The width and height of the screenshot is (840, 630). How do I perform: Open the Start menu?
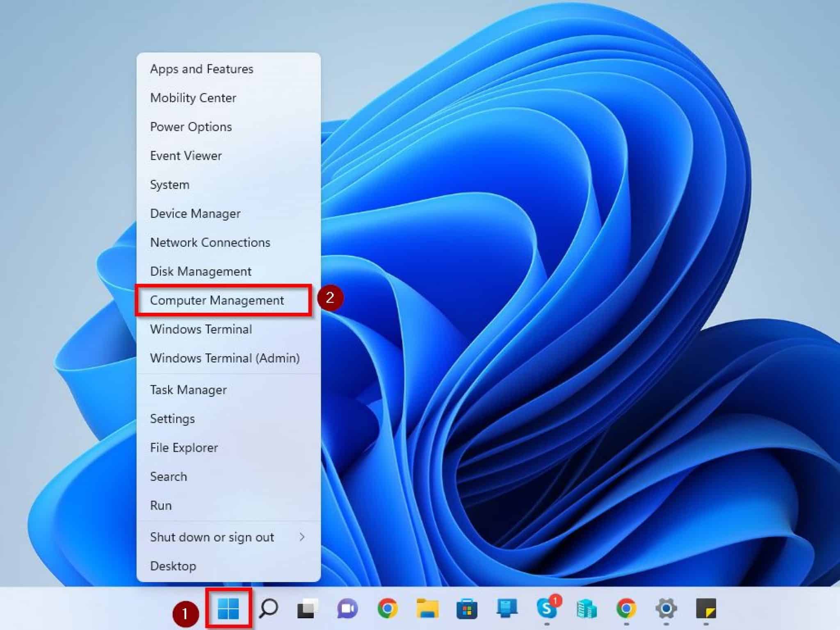point(228,610)
